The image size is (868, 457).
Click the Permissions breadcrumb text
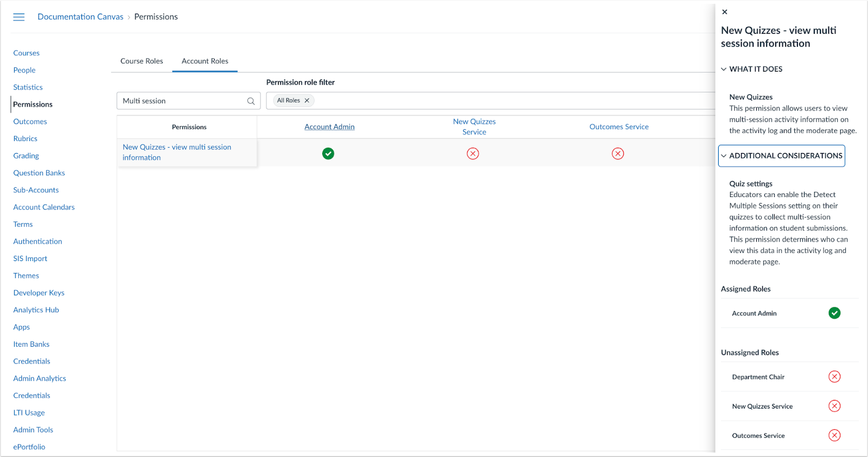pos(156,17)
